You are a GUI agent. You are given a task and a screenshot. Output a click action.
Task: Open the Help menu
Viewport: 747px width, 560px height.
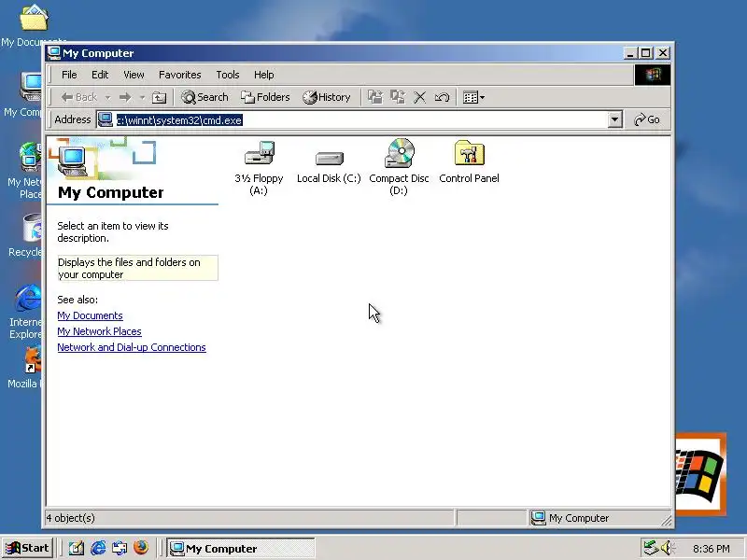pos(264,75)
